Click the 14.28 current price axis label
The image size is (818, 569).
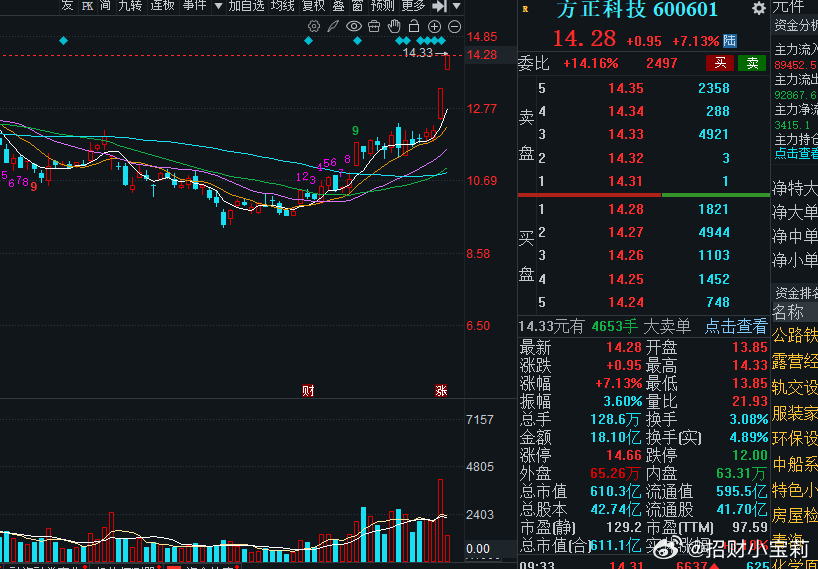click(482, 54)
